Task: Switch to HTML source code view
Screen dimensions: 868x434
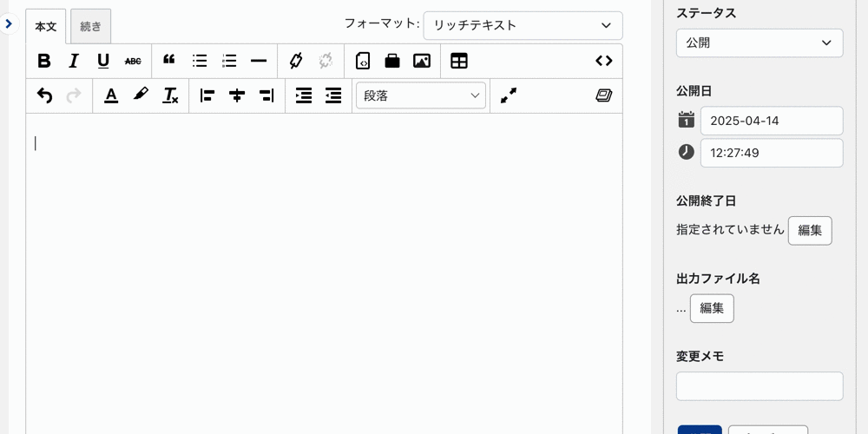Action: (x=604, y=61)
